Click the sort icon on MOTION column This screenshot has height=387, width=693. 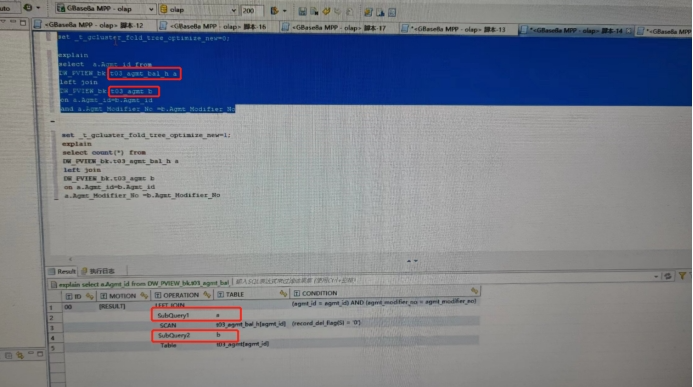[144, 295]
